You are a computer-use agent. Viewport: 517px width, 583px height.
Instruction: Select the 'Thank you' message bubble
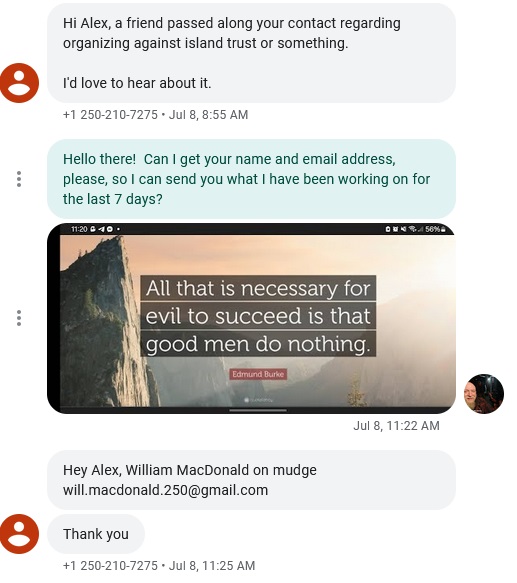tap(96, 534)
